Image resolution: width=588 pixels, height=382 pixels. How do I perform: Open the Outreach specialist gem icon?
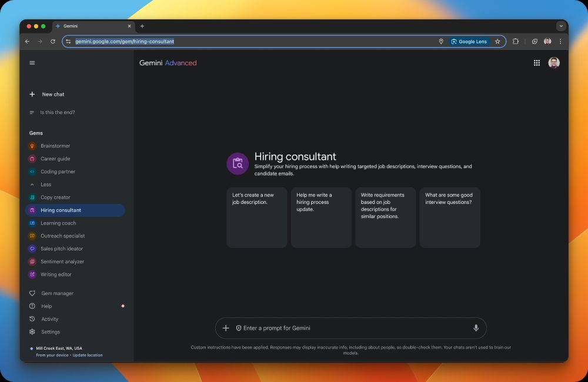coord(32,236)
